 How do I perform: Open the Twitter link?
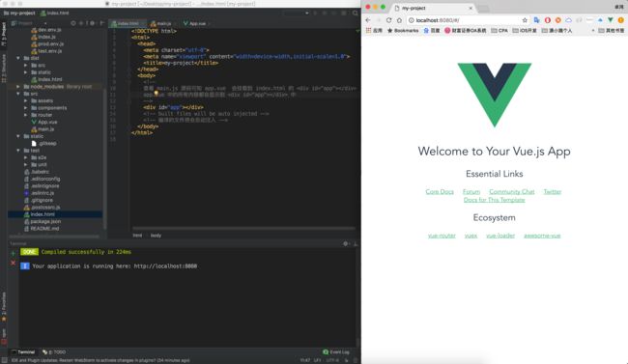553,192
